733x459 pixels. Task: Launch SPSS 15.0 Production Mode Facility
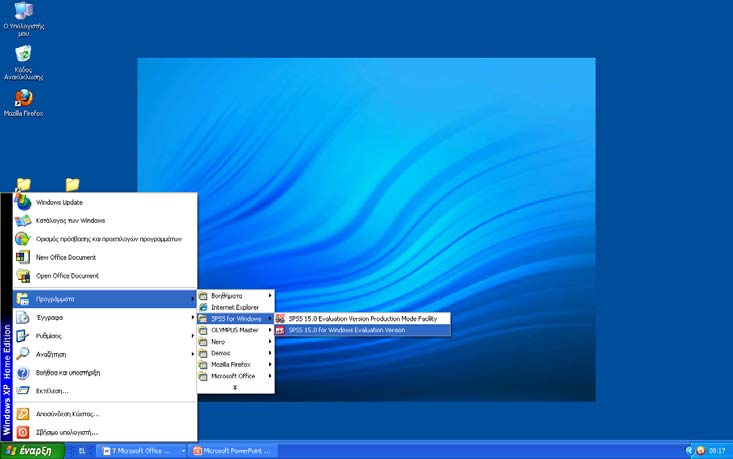[363, 319]
